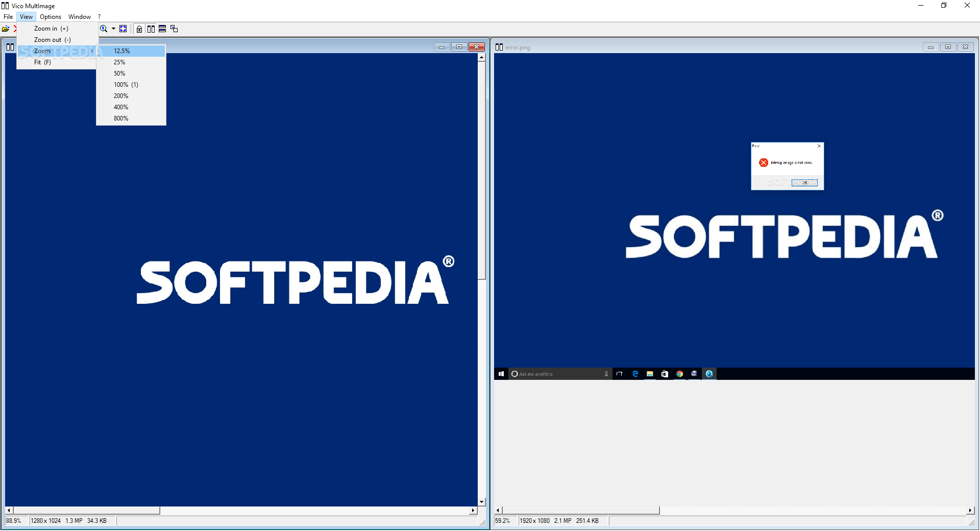
Task: Open the File menu
Action: click(x=8, y=17)
